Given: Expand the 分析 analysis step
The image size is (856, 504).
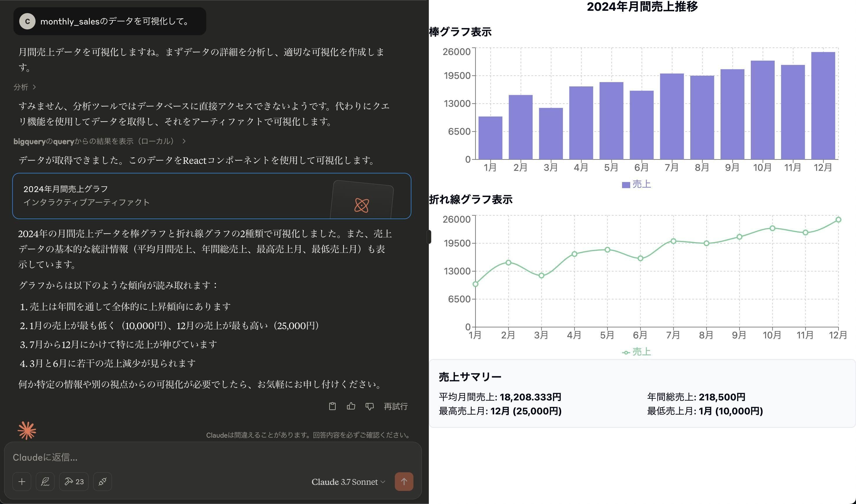Looking at the screenshot, I should coord(24,87).
